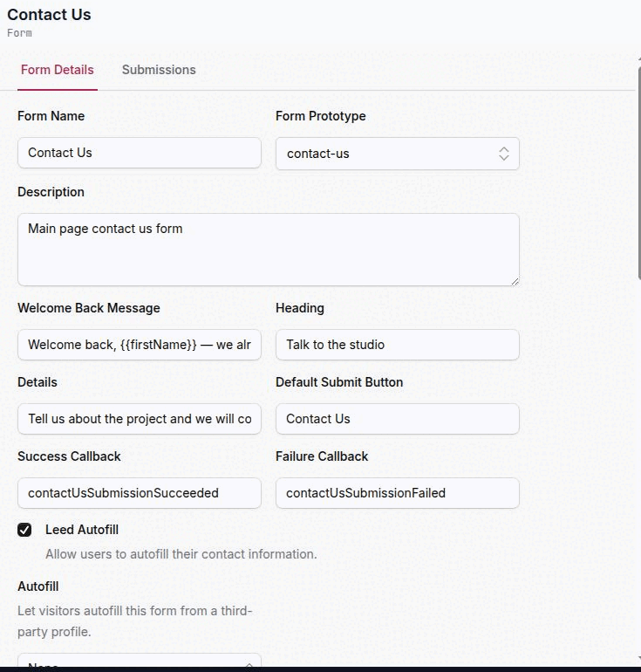Click the Description text area

pos(269,250)
